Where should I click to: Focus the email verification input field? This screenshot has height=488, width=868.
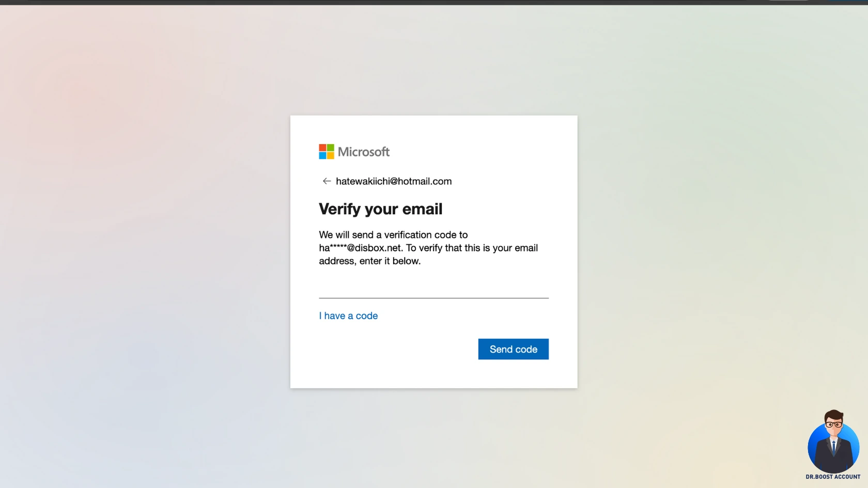point(433,289)
